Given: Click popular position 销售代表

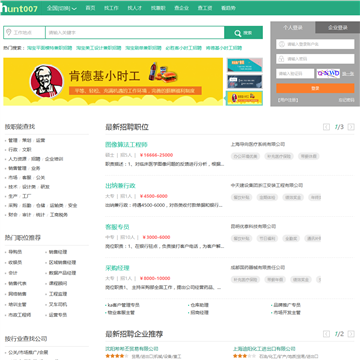Looking at the screenshot, I should tap(18, 284).
